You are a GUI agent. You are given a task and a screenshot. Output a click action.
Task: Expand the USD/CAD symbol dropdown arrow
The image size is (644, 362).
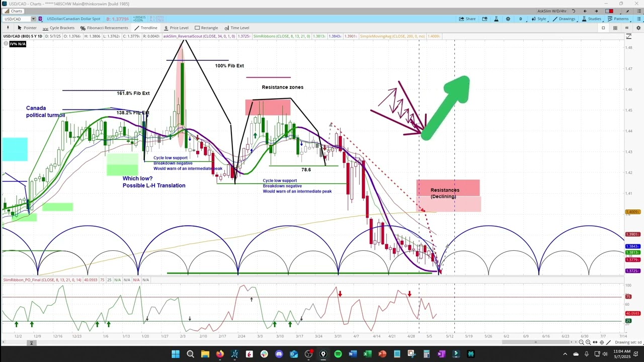click(x=33, y=19)
